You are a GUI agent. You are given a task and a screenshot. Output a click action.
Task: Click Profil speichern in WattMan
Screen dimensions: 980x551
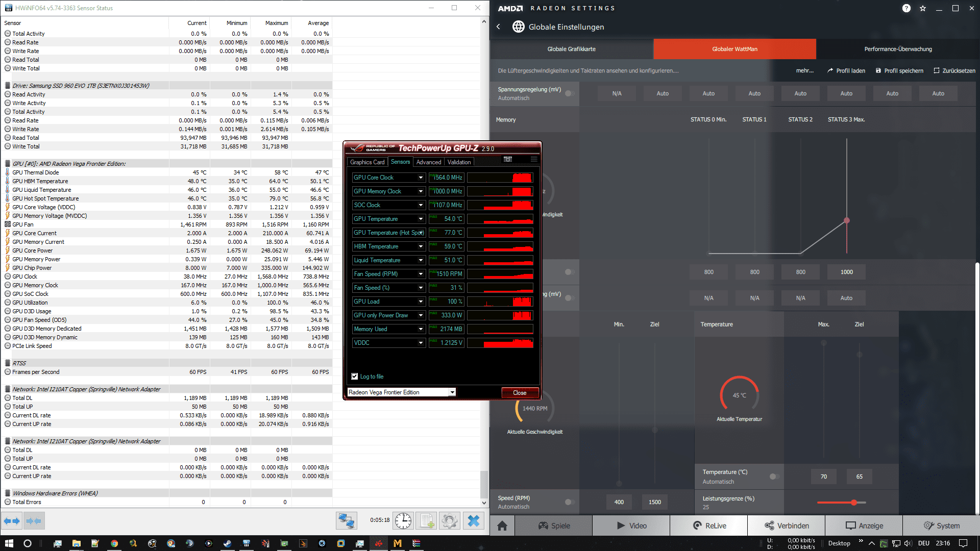(899, 71)
